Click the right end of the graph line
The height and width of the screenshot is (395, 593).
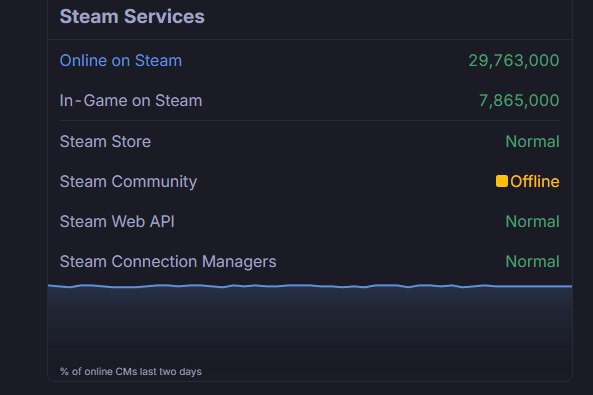[x=570, y=286]
